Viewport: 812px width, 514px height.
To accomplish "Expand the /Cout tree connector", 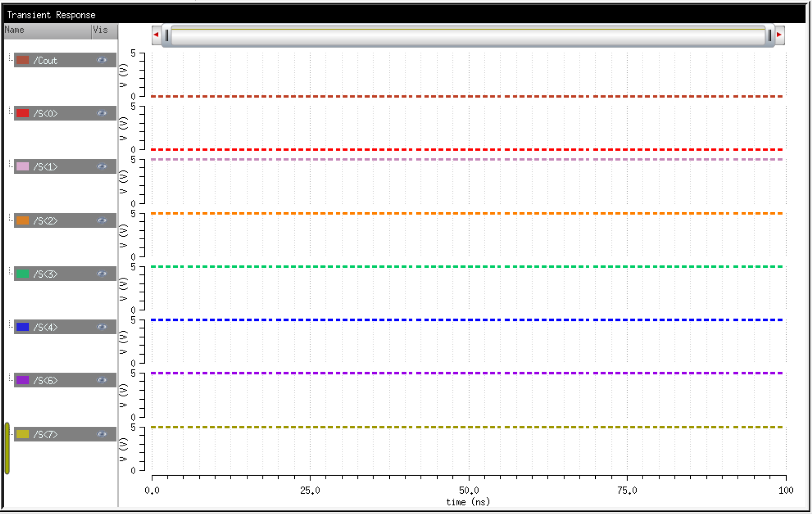I will tap(11, 57).
